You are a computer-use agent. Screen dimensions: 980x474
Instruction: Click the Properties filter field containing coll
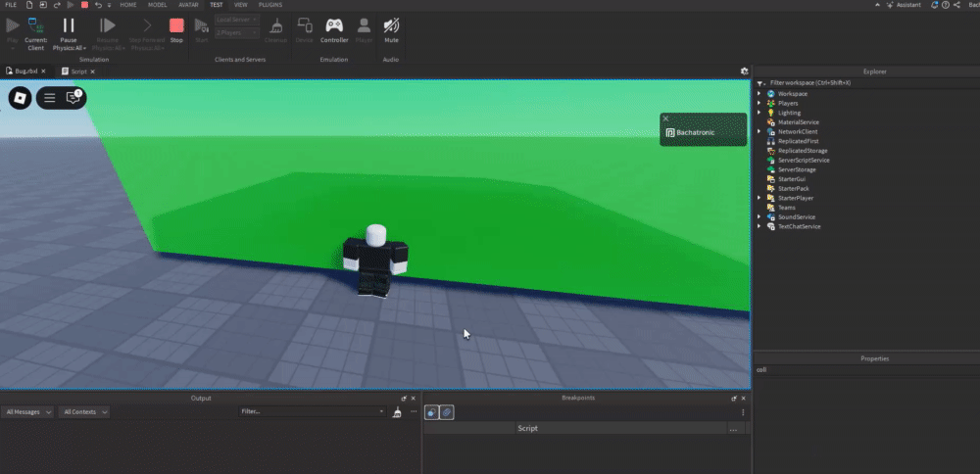pyautogui.click(x=866, y=370)
